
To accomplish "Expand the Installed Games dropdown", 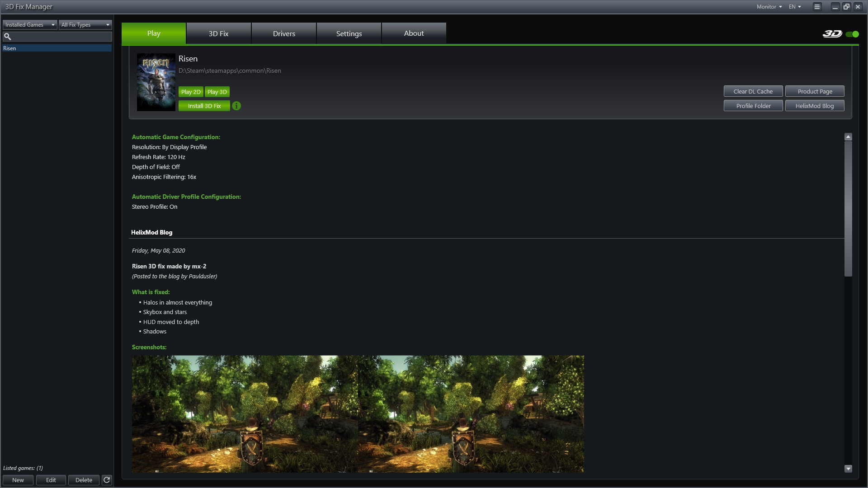I will [x=30, y=25].
